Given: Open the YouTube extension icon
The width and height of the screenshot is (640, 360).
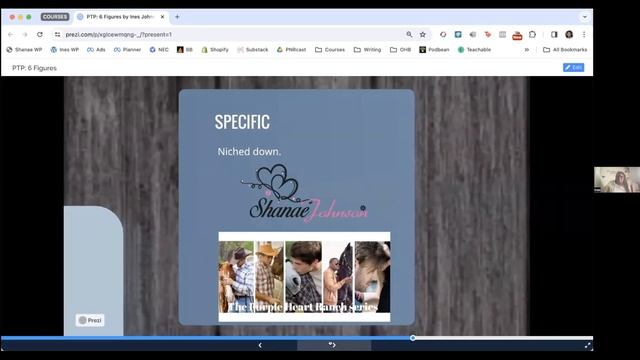Looking at the screenshot, I should [x=517, y=35].
